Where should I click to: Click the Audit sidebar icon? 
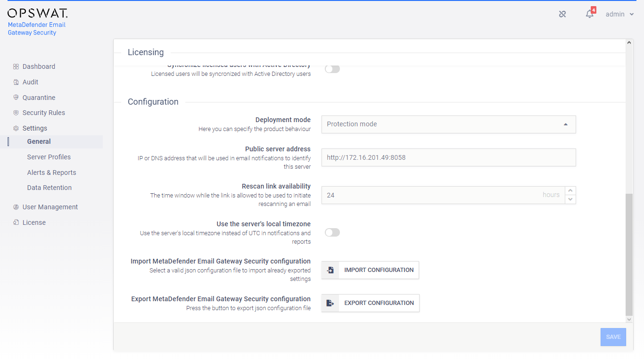(16, 82)
